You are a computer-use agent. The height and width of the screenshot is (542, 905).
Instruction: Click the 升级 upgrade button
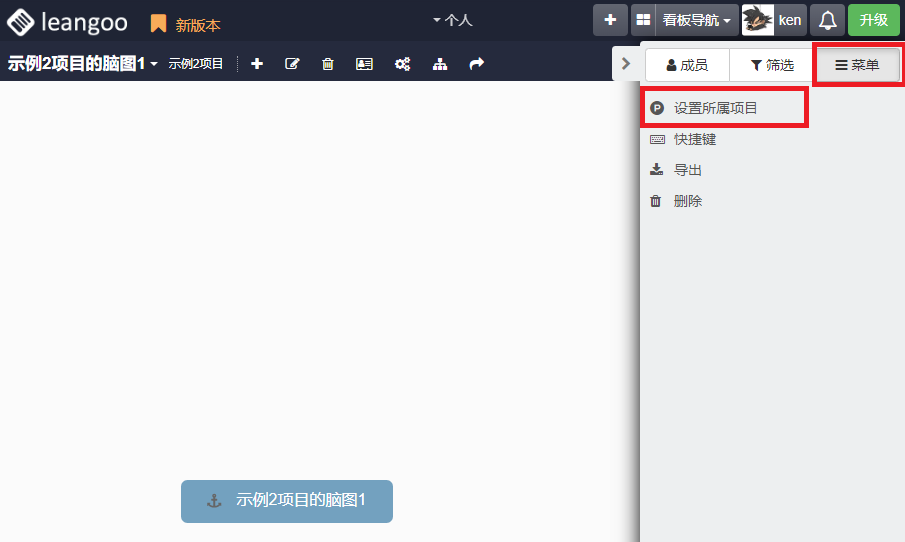click(x=873, y=20)
